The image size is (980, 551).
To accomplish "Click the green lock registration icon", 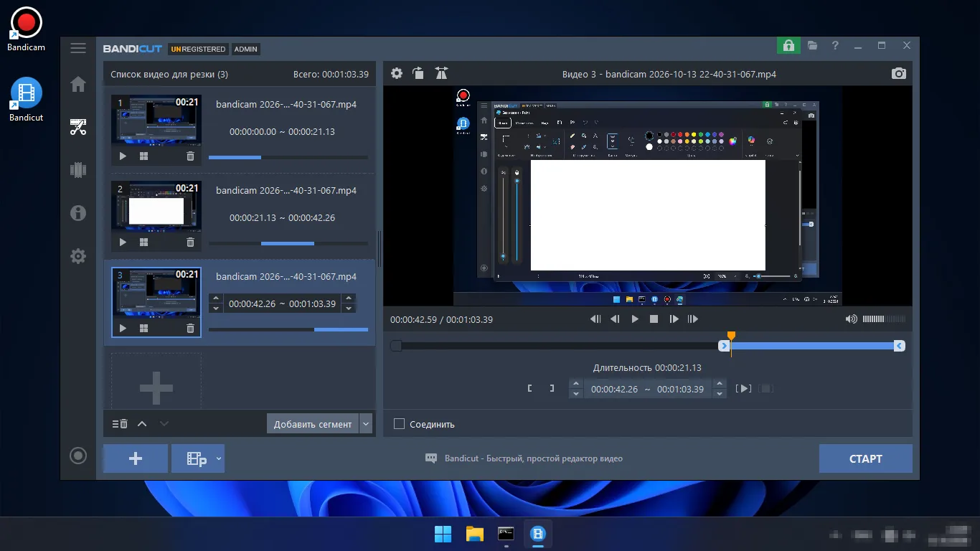I will pyautogui.click(x=788, y=45).
